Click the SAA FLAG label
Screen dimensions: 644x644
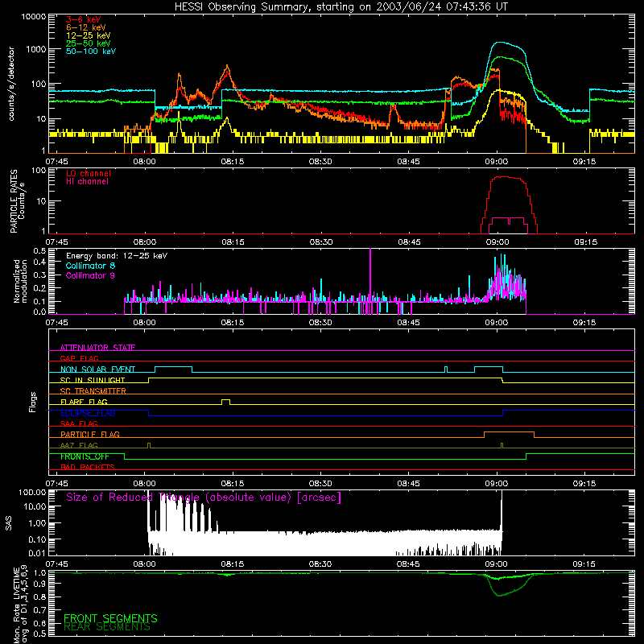click(x=79, y=423)
